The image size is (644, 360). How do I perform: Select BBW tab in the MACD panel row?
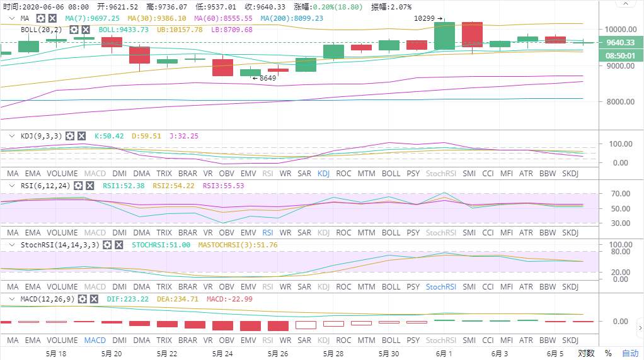548,340
